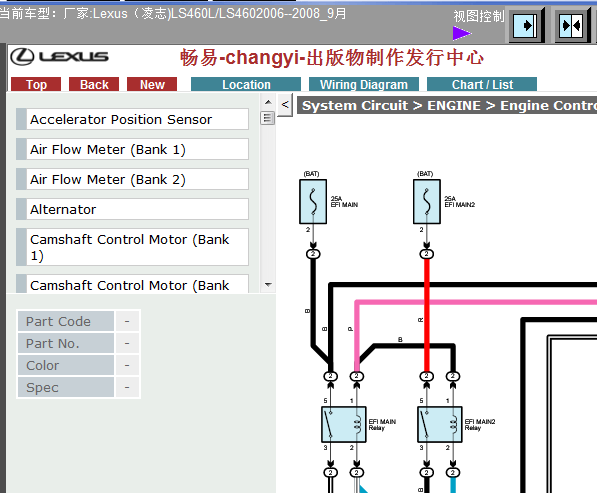Click System Circuit in breadcrumb
The width and height of the screenshot is (597, 493).
[x=354, y=105]
